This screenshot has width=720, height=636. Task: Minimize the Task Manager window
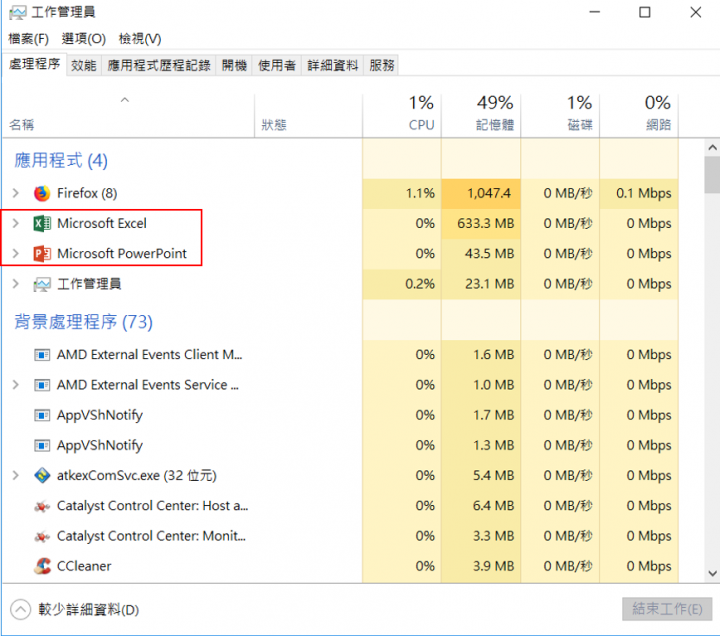tap(595, 12)
